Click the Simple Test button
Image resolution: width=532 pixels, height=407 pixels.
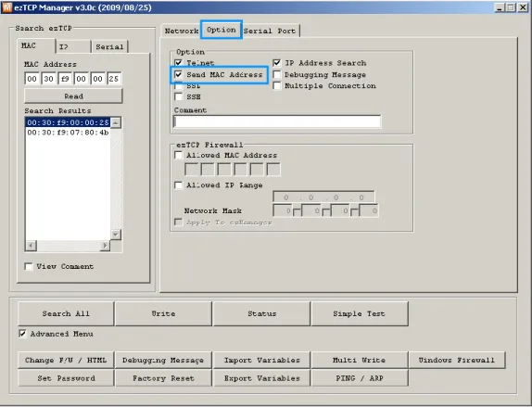(x=360, y=313)
